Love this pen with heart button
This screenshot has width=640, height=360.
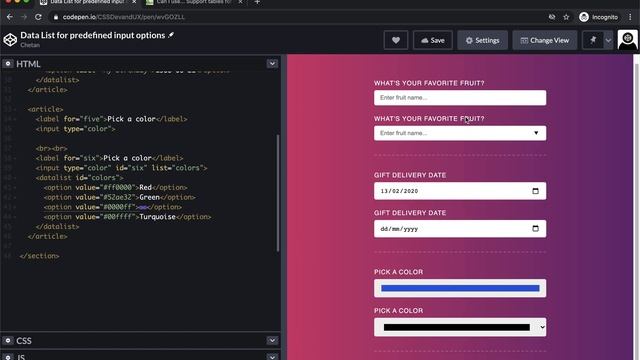point(396,40)
